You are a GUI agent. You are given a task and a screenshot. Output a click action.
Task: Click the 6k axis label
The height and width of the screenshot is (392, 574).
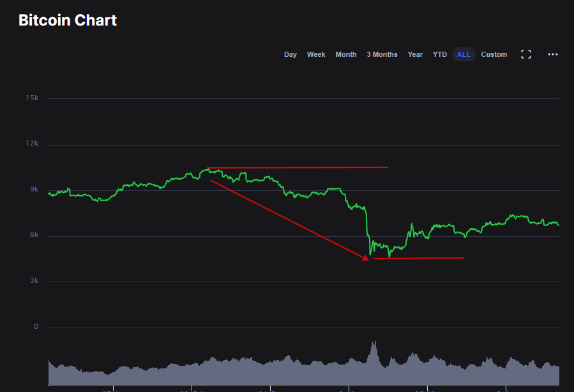34,234
